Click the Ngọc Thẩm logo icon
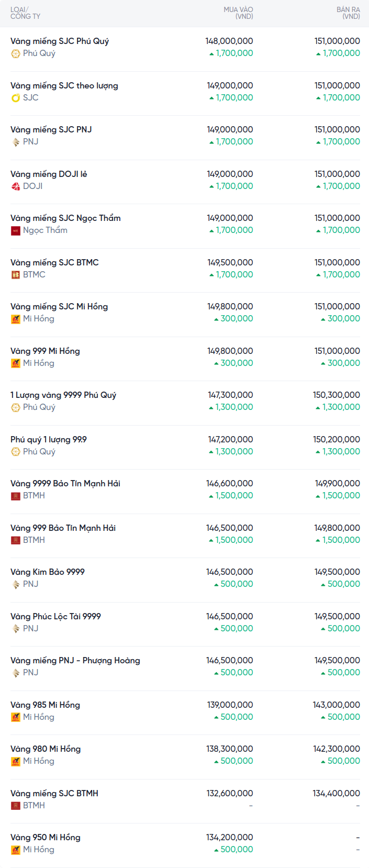This screenshot has height=868, width=369. [16, 230]
